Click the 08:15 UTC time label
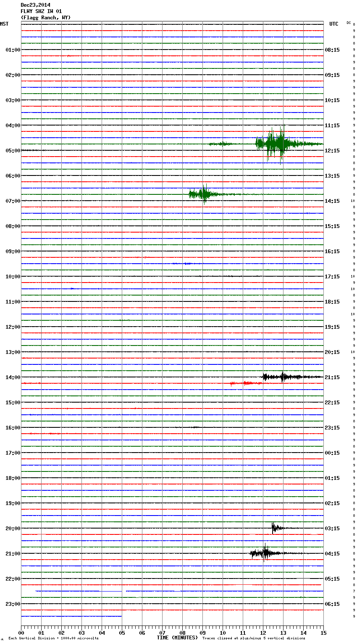This screenshot has height=644, width=357. [x=332, y=50]
